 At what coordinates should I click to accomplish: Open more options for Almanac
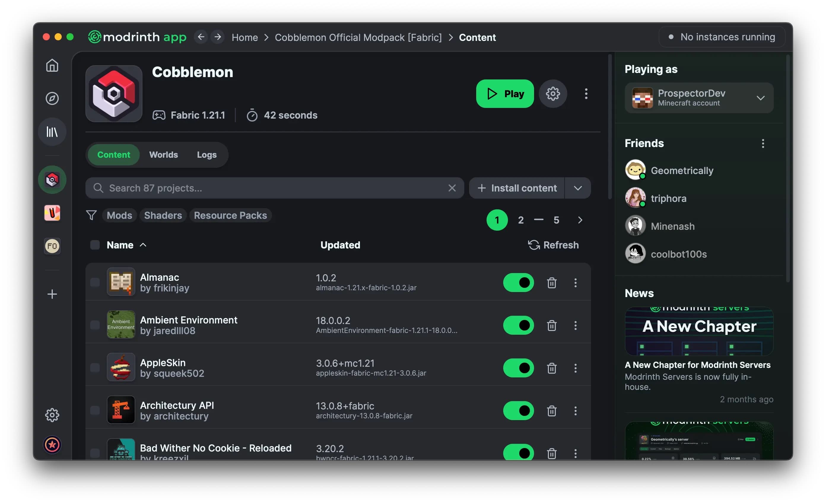pos(576,283)
